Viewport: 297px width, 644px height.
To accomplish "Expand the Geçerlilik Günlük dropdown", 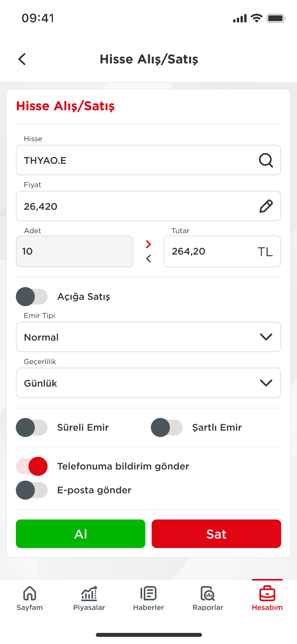I will [x=148, y=383].
